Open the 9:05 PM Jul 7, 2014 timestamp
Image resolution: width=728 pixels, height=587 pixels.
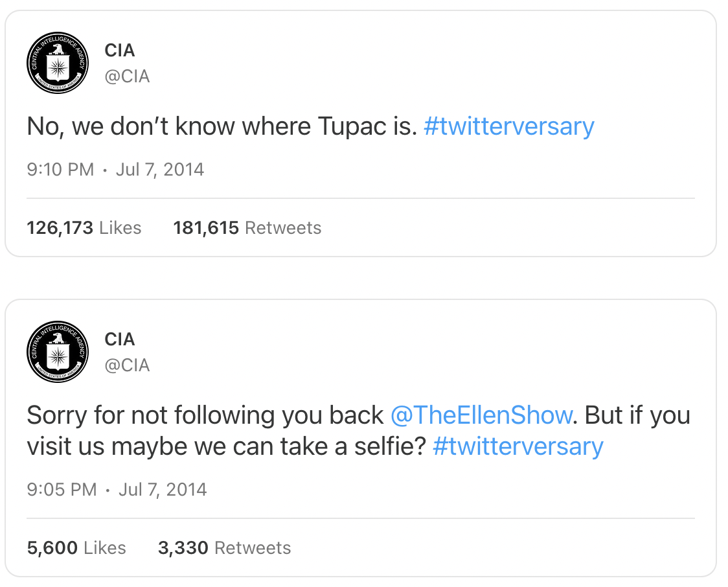click(117, 489)
